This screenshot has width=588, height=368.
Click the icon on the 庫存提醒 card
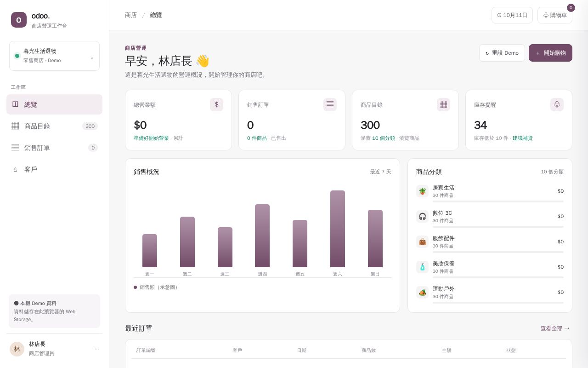tap(557, 104)
